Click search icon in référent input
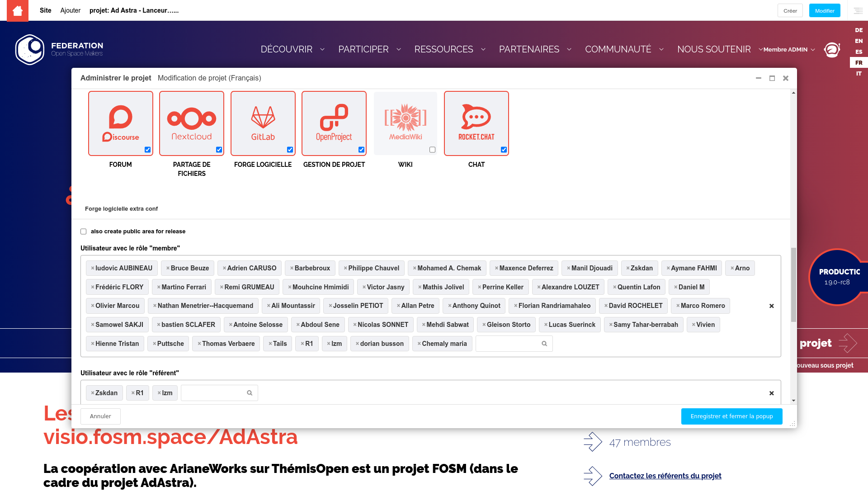Viewport: 868px width, 496px height. (x=250, y=393)
